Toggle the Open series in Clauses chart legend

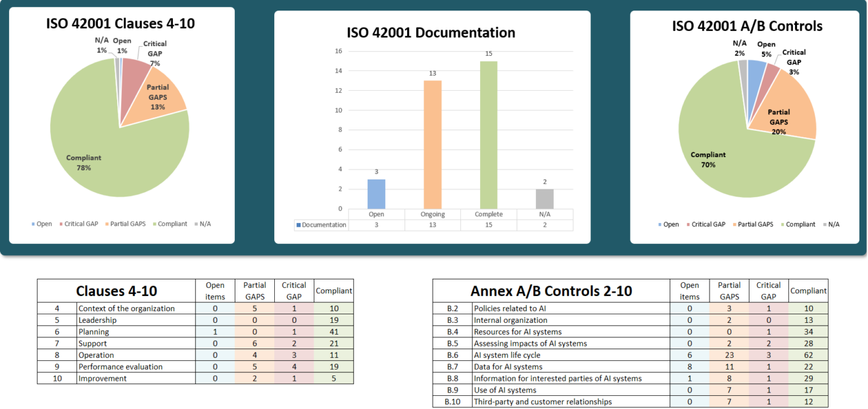34,224
